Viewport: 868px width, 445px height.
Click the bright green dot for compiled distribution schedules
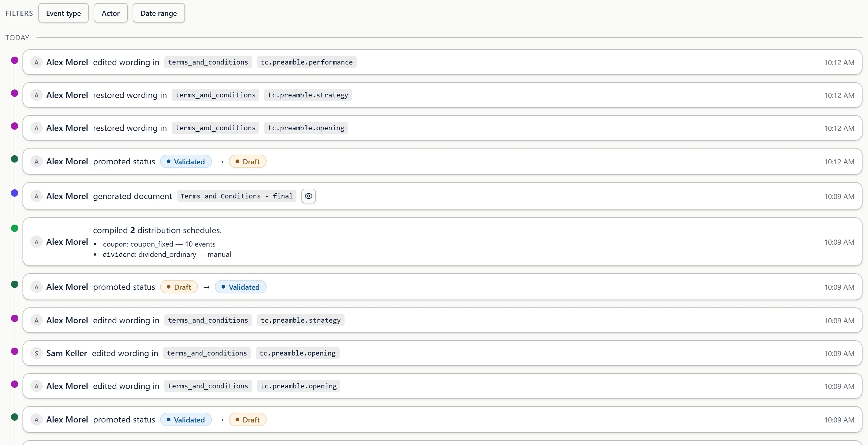point(15,228)
